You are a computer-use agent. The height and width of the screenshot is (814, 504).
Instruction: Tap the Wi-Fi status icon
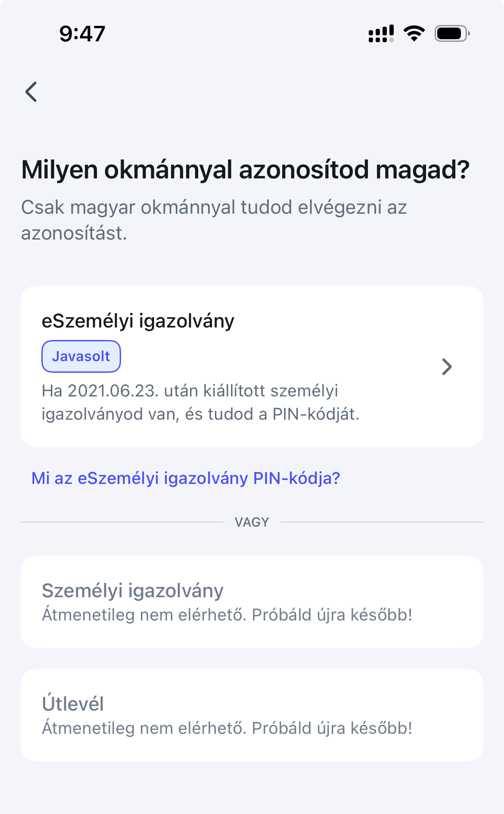click(x=414, y=34)
